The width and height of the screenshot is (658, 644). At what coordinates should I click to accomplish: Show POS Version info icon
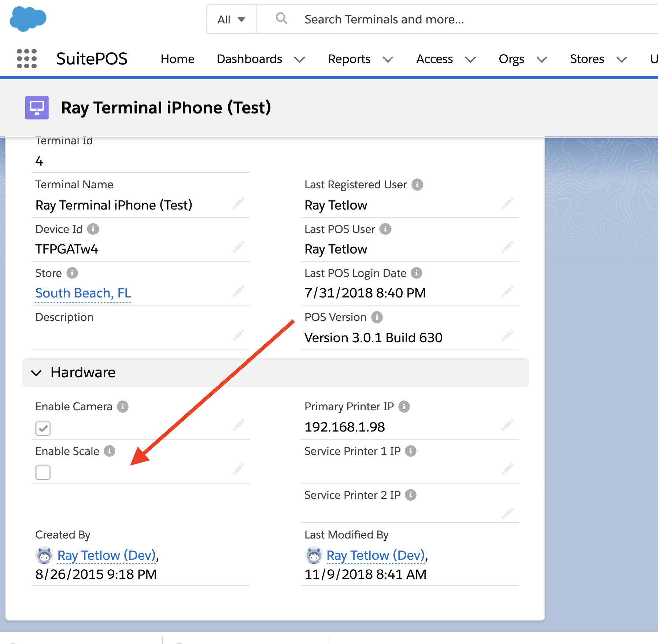[377, 317]
